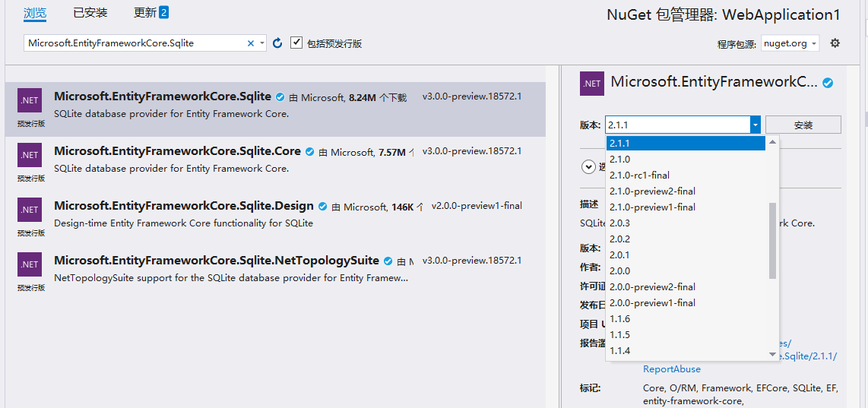
Task: Collapse the version dropdown arrow
Action: coord(756,125)
